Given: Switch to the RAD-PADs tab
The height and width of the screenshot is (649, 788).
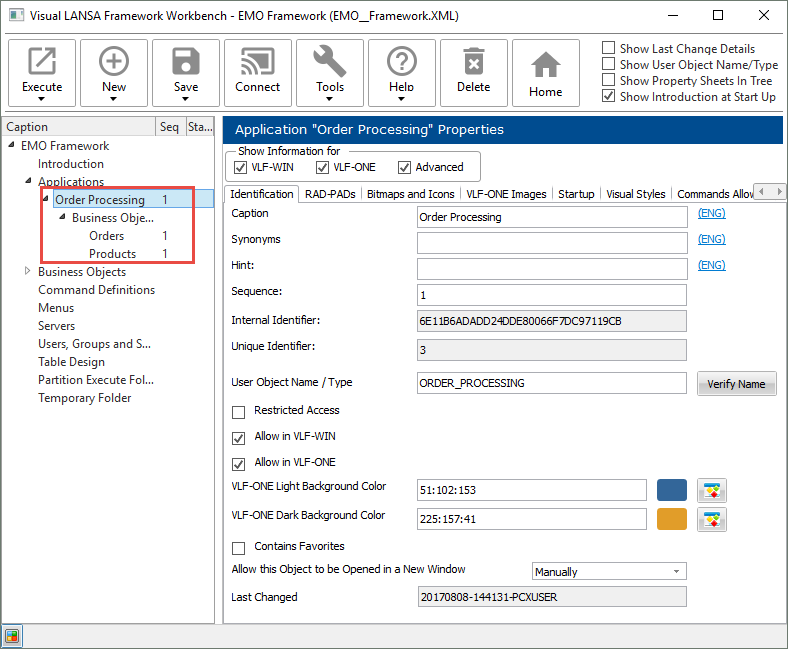Looking at the screenshot, I should coord(330,194).
